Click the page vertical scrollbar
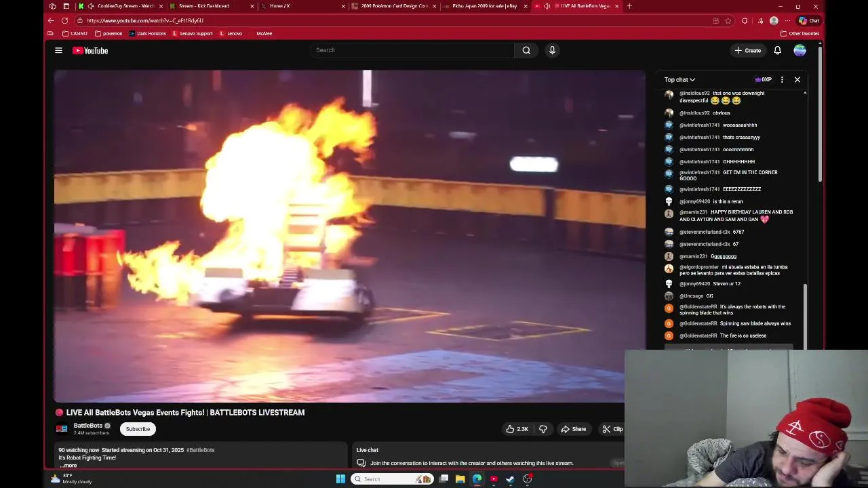868x488 pixels. [820, 115]
